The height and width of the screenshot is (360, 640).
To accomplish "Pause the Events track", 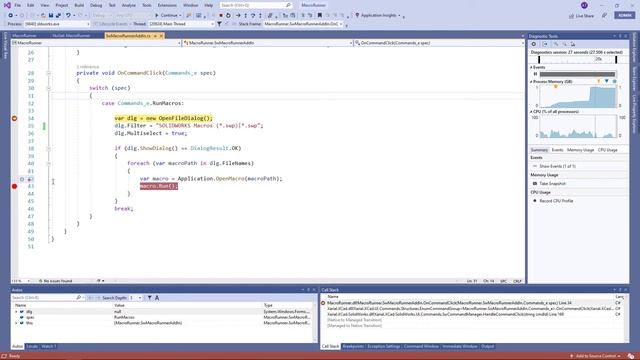I will pyautogui.click(x=535, y=74).
